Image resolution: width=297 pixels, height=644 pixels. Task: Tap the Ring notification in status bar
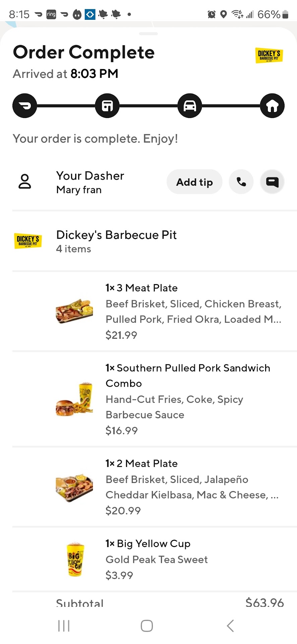tap(51, 14)
